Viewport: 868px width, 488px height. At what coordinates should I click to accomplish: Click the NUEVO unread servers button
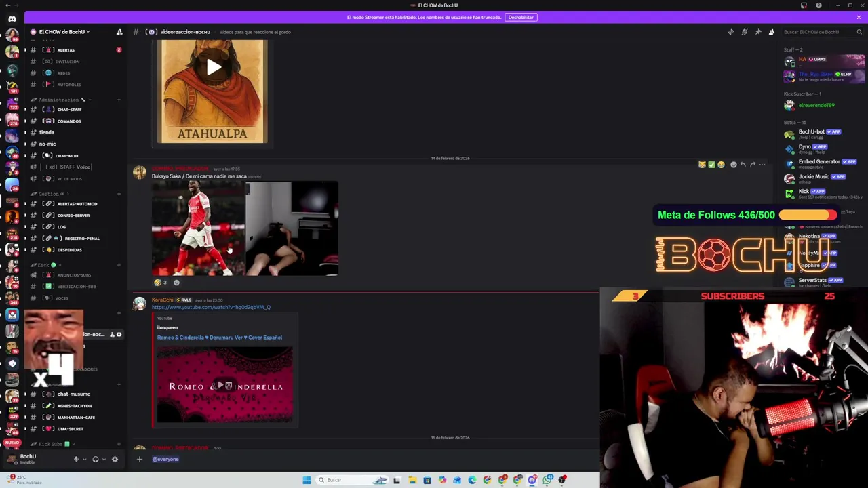[12, 443]
